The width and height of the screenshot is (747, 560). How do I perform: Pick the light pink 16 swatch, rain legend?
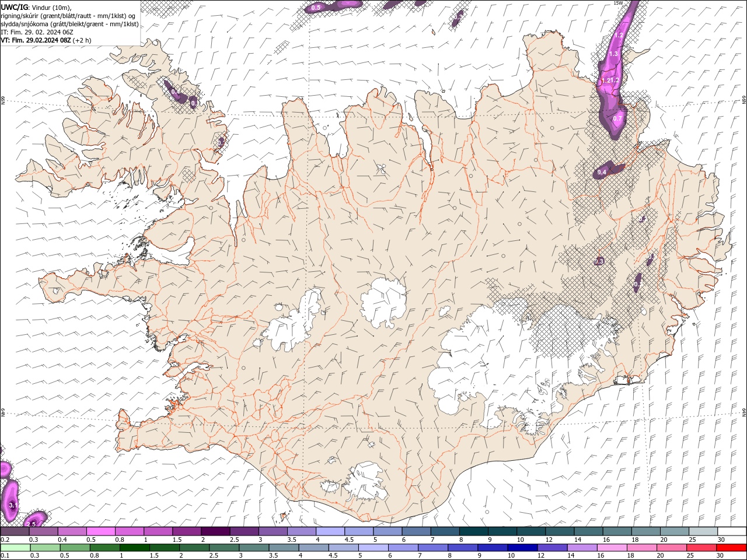(612, 548)
